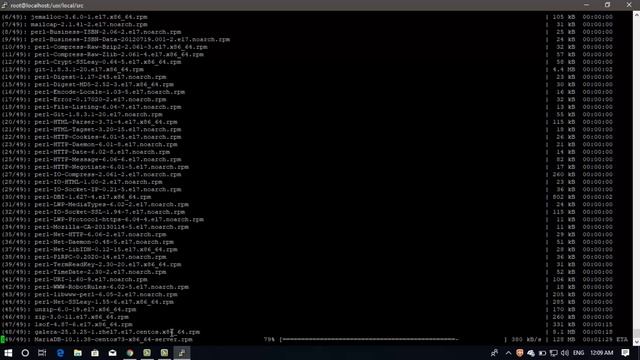Open Task View from the taskbar
The width and height of the screenshot is (640, 360).
(42, 353)
